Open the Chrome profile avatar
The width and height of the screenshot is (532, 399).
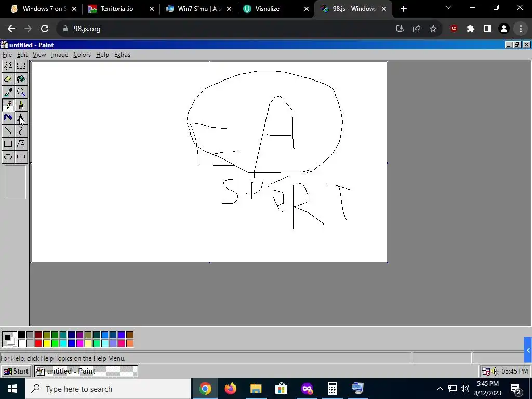tap(504, 29)
